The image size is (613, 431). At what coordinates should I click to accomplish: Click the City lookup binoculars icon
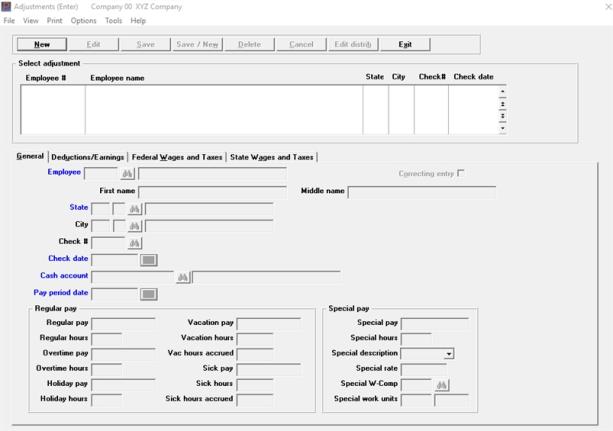[135, 226]
